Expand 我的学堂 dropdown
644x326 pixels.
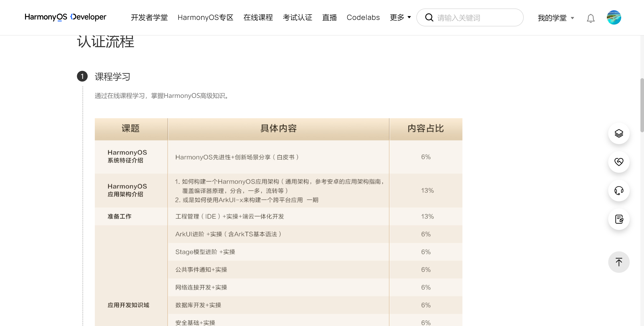[x=556, y=18]
